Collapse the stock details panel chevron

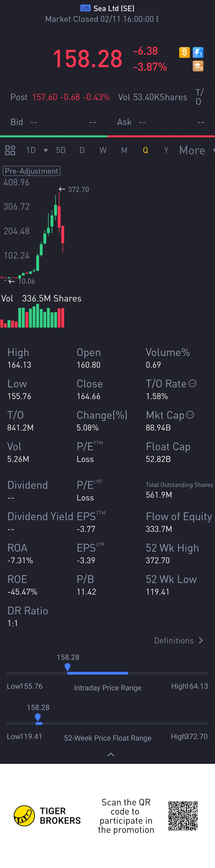point(110,755)
